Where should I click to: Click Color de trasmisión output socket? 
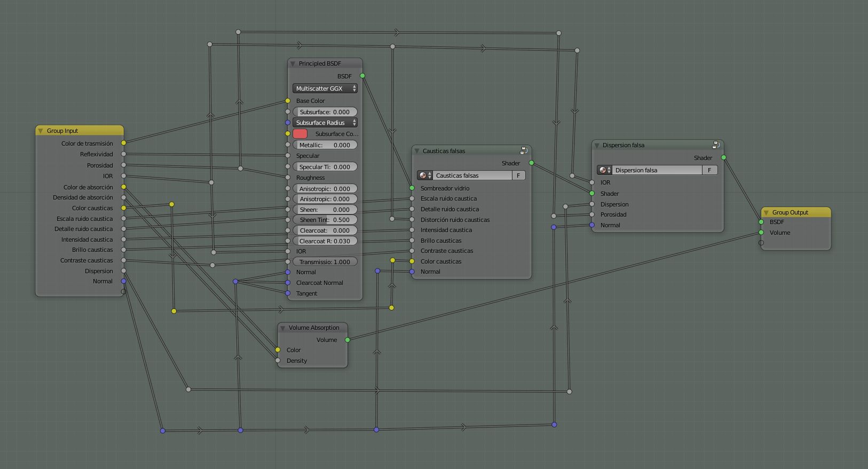(x=124, y=143)
